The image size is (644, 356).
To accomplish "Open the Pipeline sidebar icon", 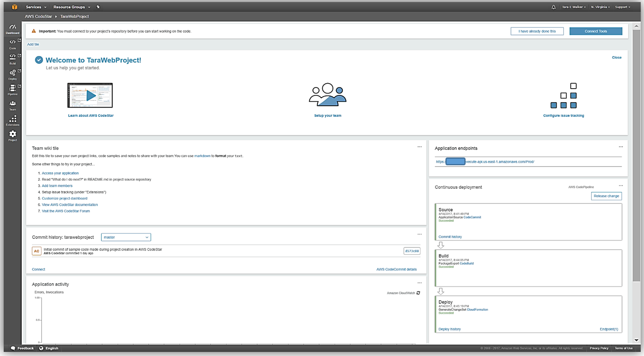I will pos(13,89).
